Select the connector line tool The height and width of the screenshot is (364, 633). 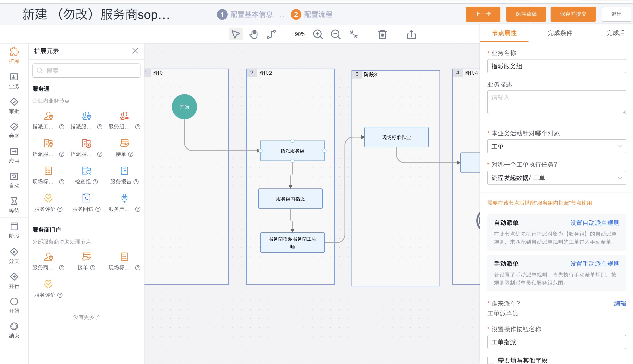pos(271,34)
